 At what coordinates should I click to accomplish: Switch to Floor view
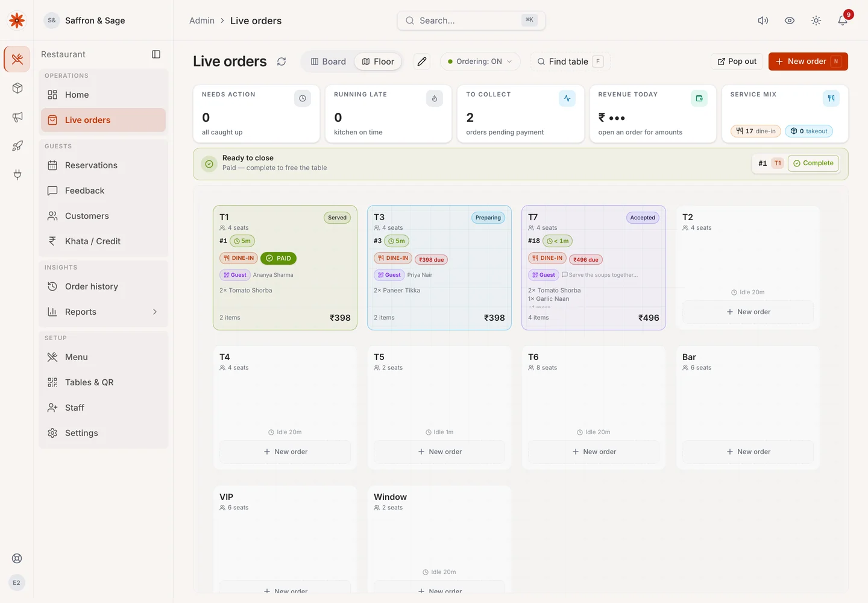[378, 62]
